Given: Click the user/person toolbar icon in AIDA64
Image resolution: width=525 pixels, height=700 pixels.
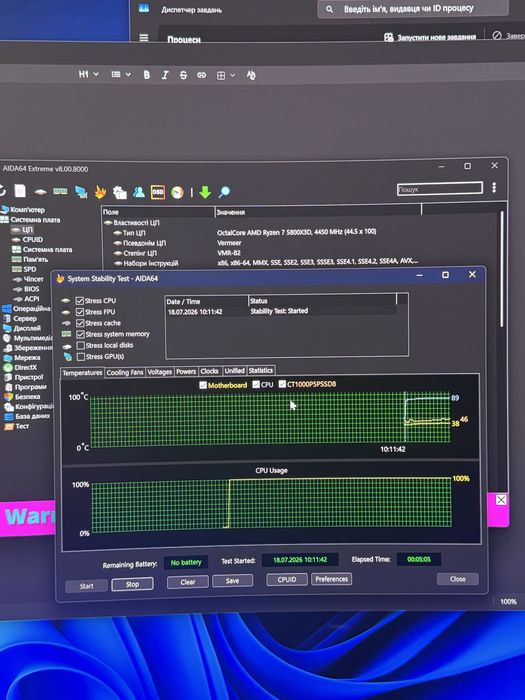Looking at the screenshot, I should [139, 192].
